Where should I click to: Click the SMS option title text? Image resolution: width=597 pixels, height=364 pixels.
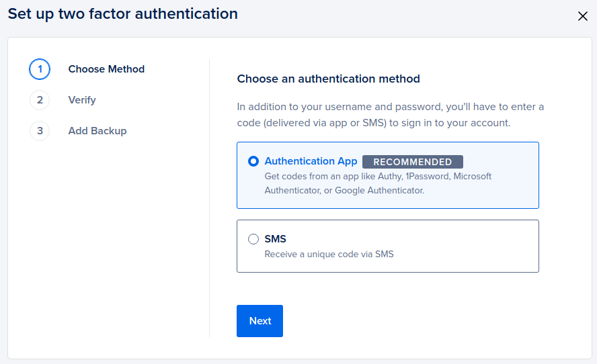coord(276,239)
